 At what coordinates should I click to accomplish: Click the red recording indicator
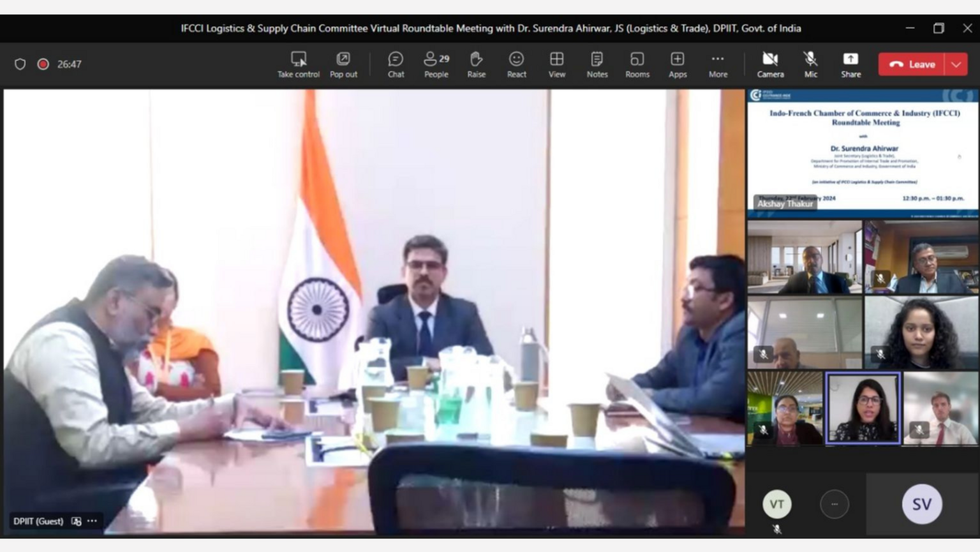43,64
